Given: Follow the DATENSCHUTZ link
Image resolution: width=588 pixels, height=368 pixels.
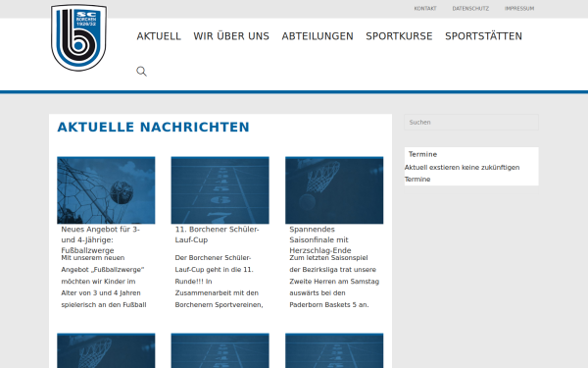Looking at the screenshot, I should tap(470, 8).
